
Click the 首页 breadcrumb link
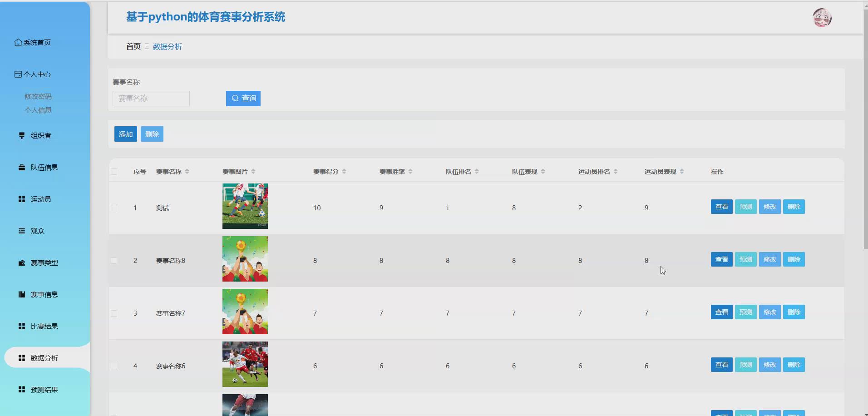click(133, 46)
